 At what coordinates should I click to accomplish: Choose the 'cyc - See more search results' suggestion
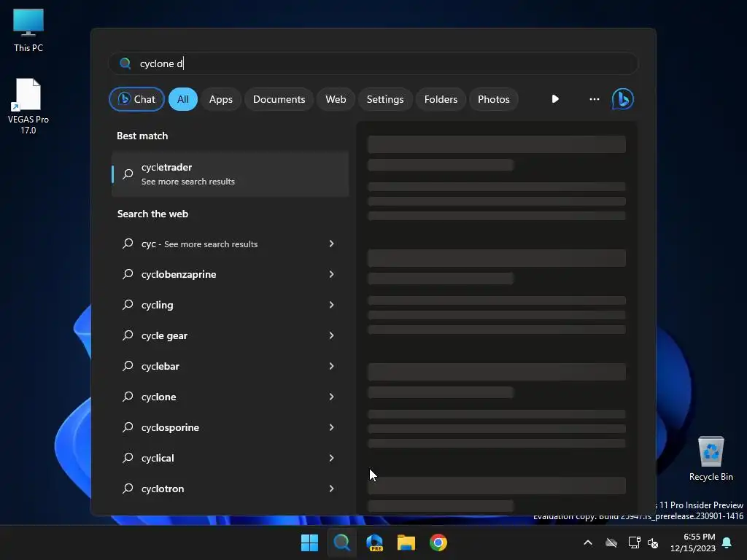[x=230, y=244]
